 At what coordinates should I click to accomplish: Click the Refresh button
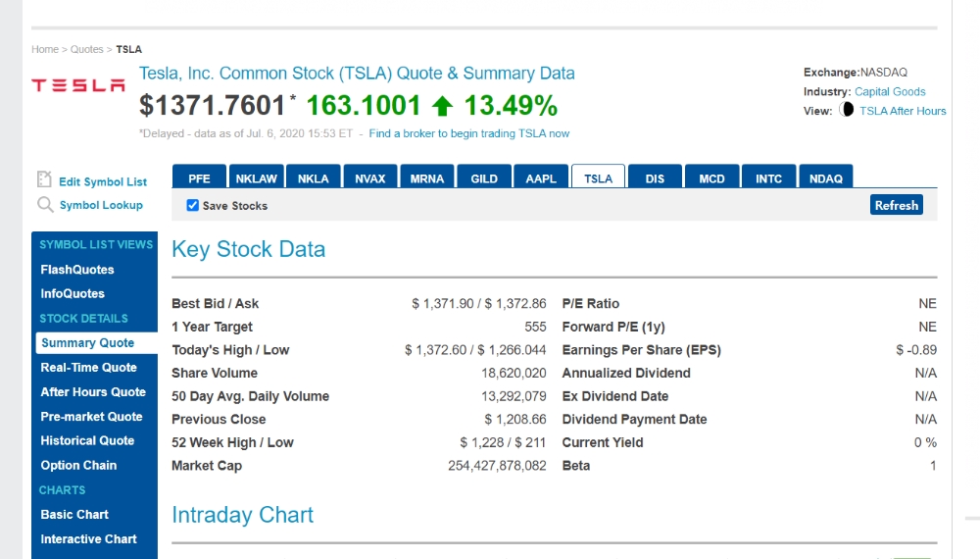[897, 205]
